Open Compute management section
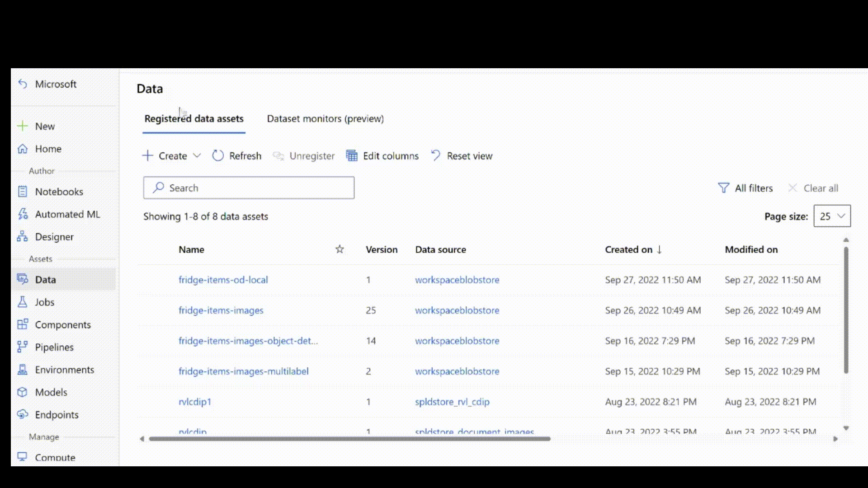This screenshot has height=488, width=868. [55, 458]
